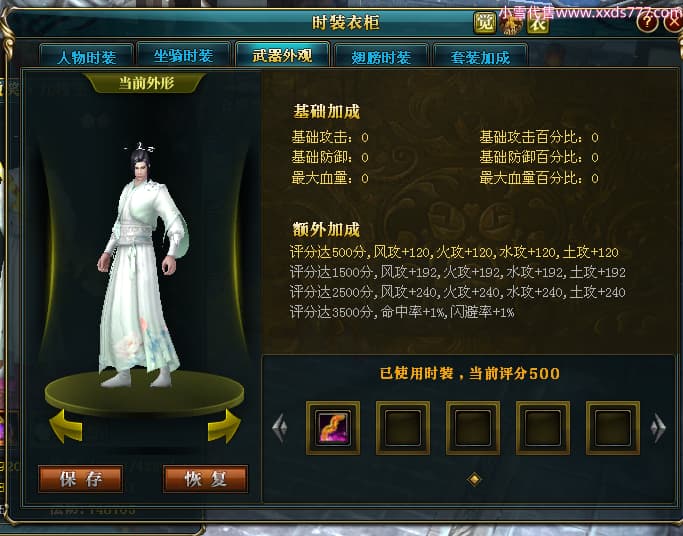This screenshot has width=683, height=536.
Task: Show previous fashion slots with left arrow
Action: [280, 428]
